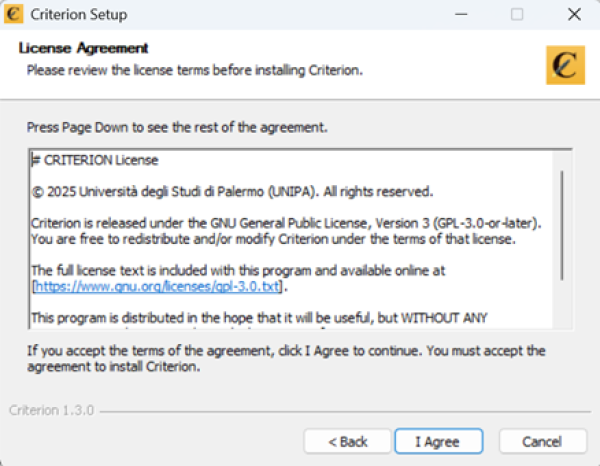Click the "License Agreement" heading

84,48
